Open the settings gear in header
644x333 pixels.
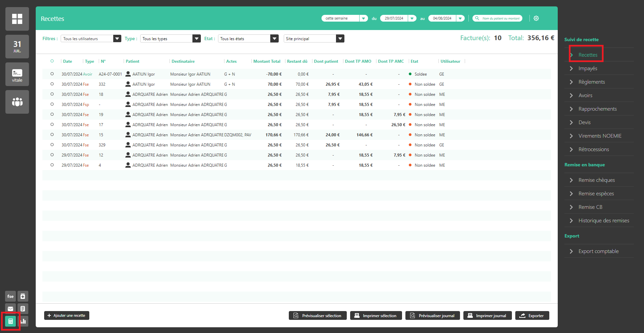(536, 18)
